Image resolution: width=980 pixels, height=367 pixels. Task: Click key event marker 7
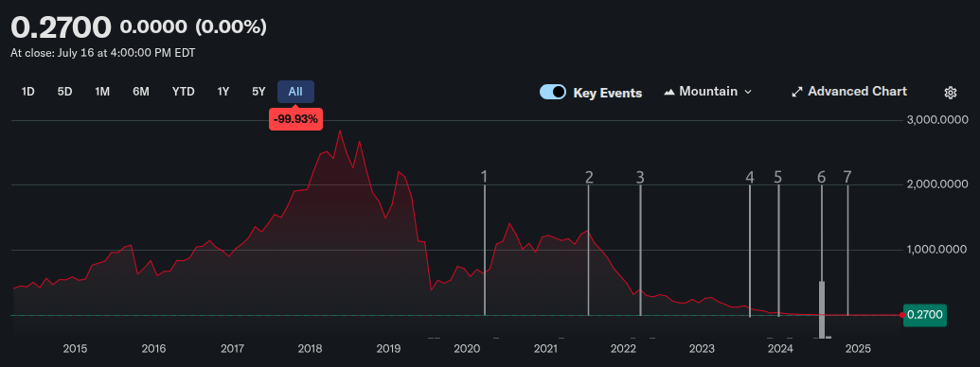coord(847,177)
